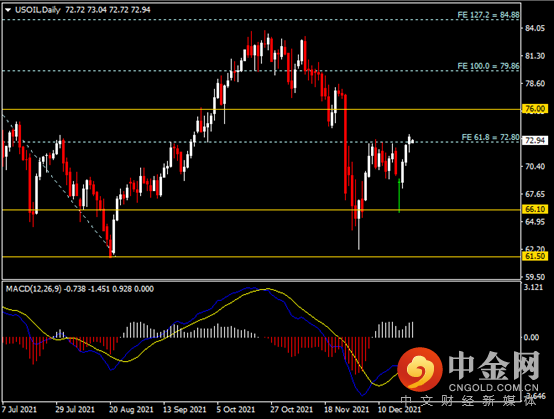Select the USOIL,Daily chart title text
Screen dimensions: 554x419
coord(38,10)
